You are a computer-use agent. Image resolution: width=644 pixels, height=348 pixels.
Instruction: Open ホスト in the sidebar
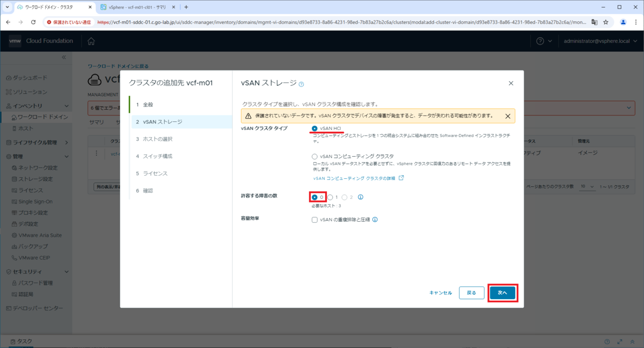tap(23, 128)
